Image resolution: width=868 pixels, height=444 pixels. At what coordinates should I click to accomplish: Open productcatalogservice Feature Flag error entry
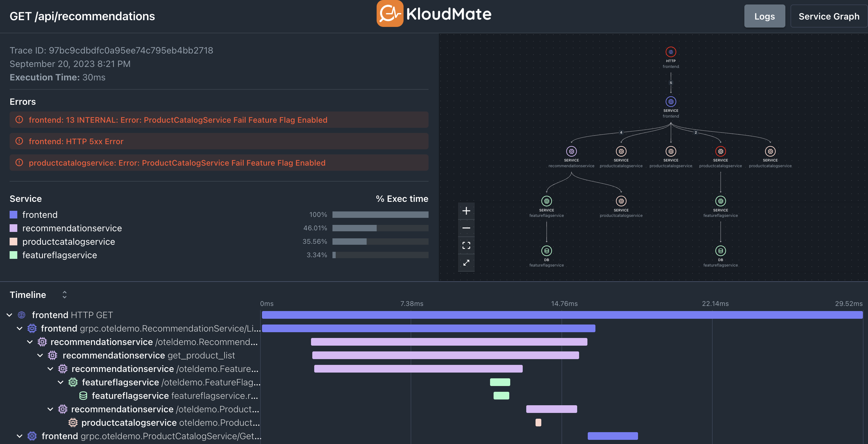[177, 163]
